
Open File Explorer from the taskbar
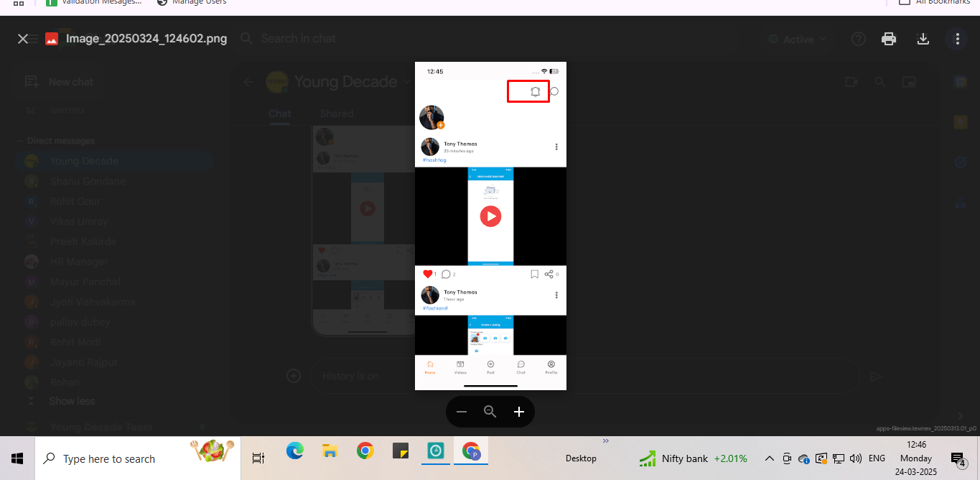click(330, 451)
